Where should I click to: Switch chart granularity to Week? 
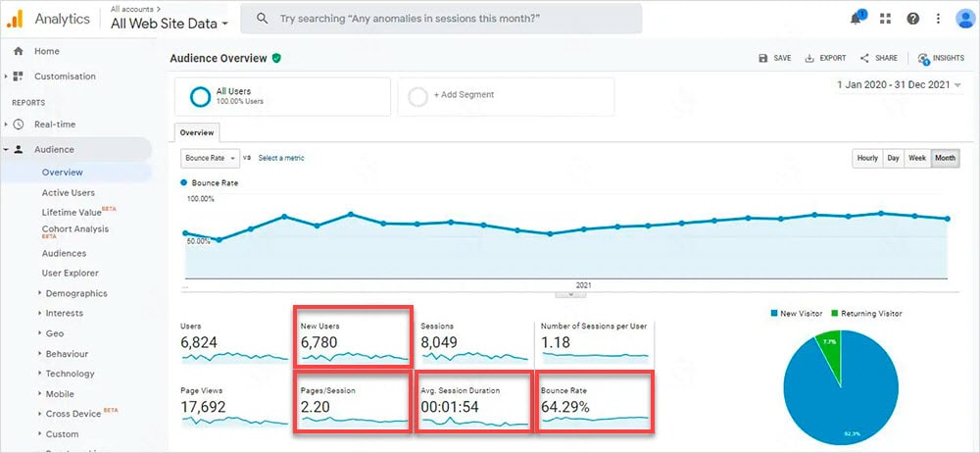pos(917,158)
